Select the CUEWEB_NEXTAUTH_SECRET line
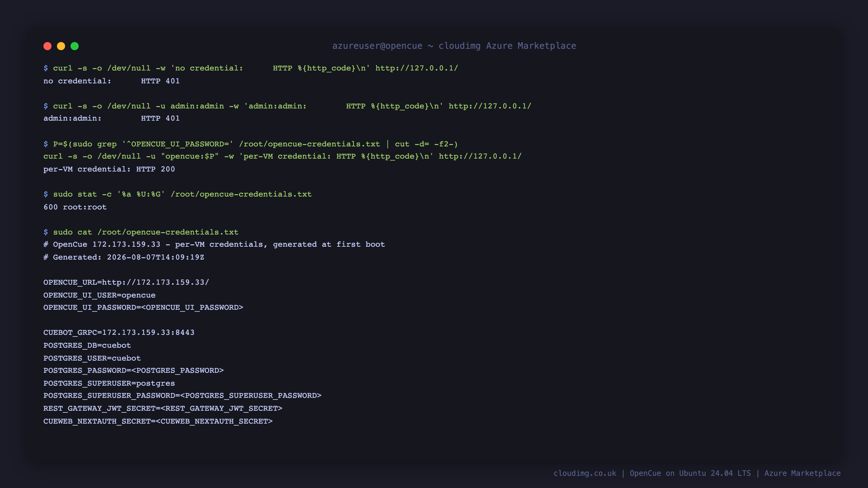Viewport: 868px width, 488px height. pos(158,421)
